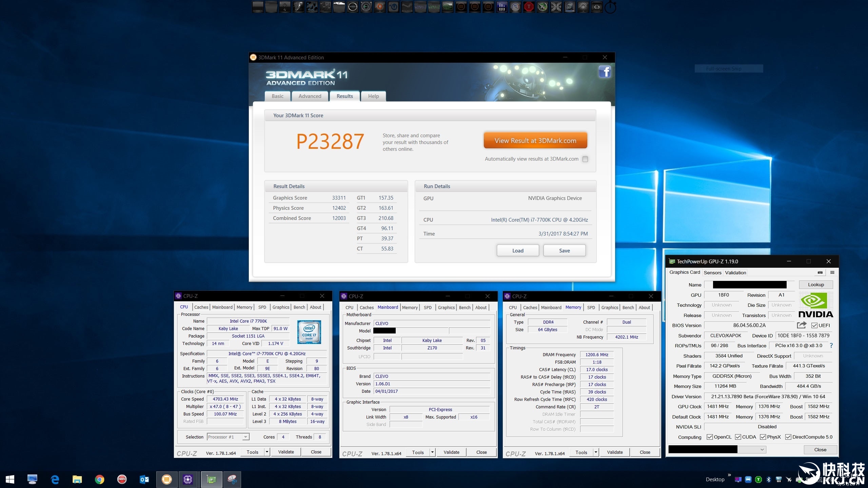Open Outlook from the taskbar
868x488 pixels.
point(144,479)
